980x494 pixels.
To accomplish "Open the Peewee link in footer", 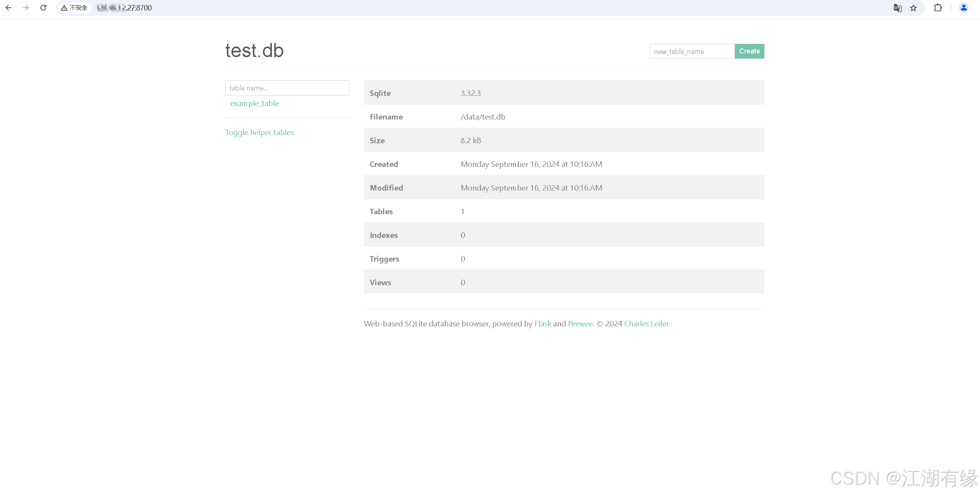I will coord(580,324).
